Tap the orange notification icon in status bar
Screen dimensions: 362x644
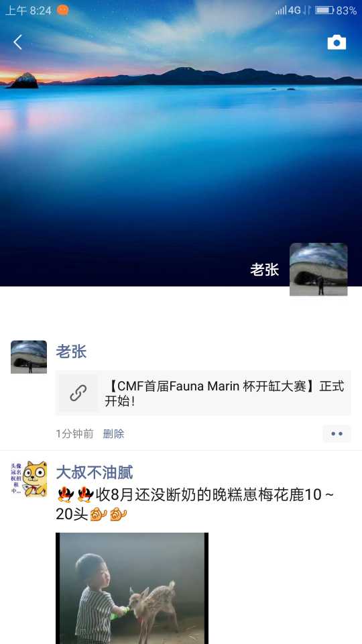[62, 10]
